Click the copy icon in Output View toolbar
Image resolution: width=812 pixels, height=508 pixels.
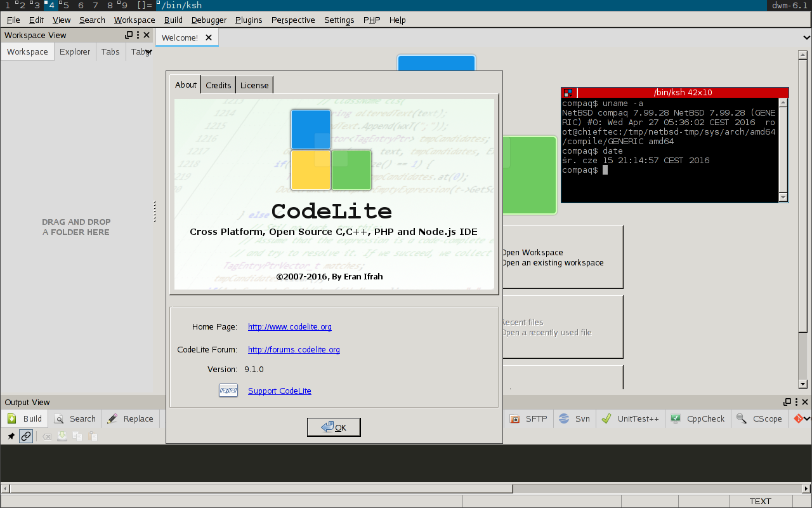coord(77,436)
